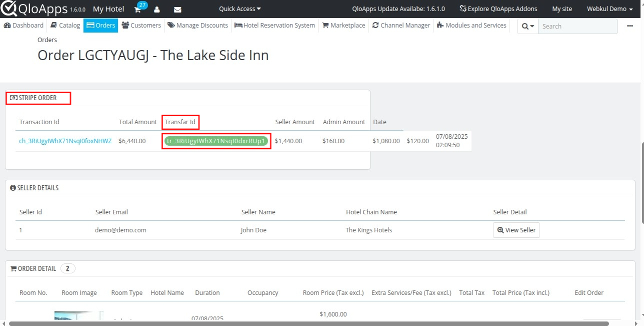Click the Order Detail cart icon
Image resolution: width=644 pixels, height=326 pixels.
pos(13,269)
